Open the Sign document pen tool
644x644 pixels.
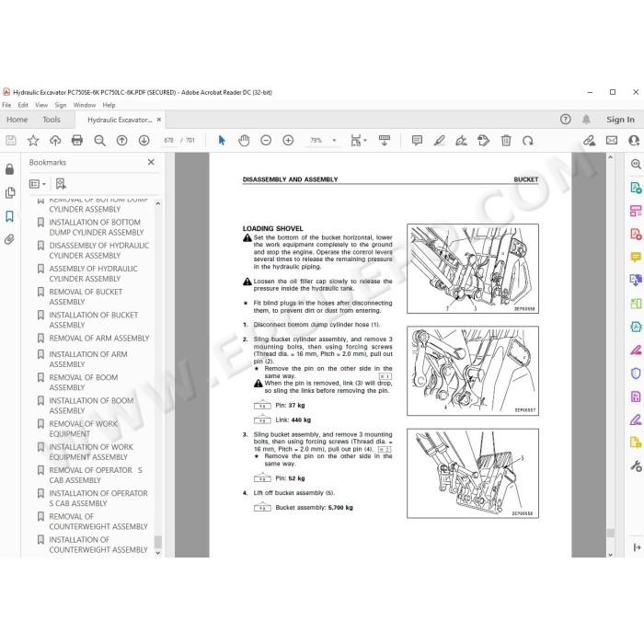461,141
